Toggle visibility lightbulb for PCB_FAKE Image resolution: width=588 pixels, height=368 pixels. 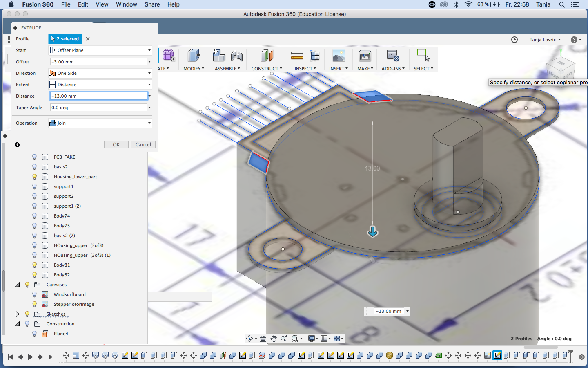coord(34,157)
